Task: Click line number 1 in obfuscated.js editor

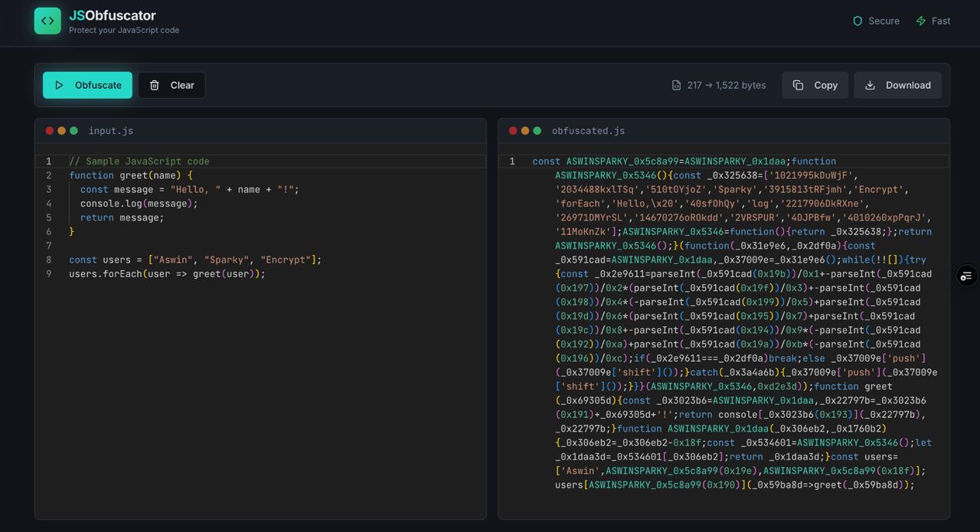Action: click(x=512, y=162)
